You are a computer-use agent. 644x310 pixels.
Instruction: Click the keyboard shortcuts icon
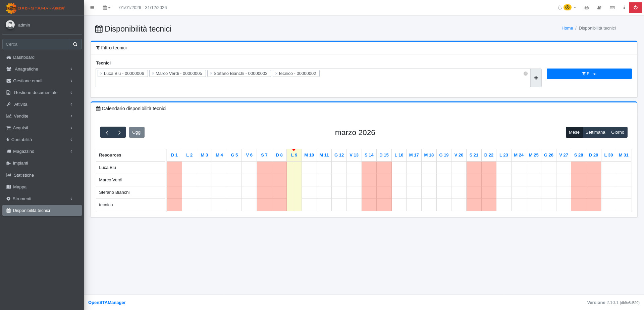[x=612, y=8]
